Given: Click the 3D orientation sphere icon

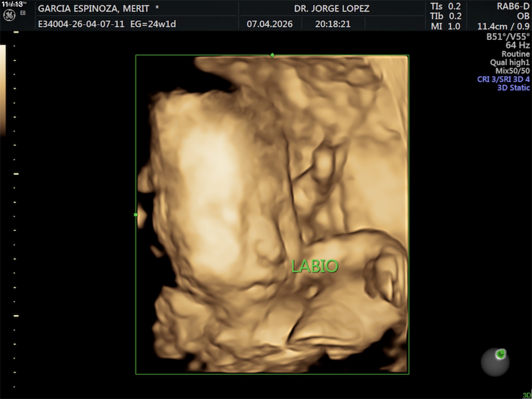Looking at the screenshot, I should tap(495, 362).
